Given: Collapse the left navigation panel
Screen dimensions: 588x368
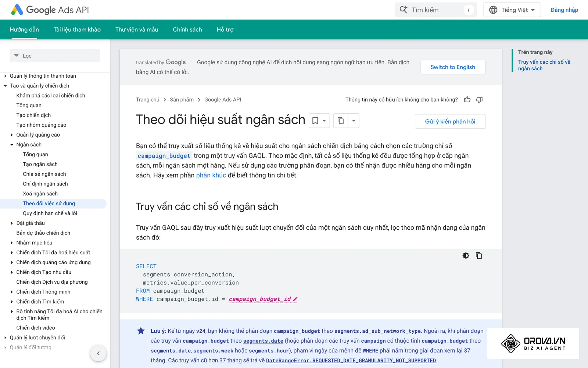Looking at the screenshot, I should click(98, 353).
